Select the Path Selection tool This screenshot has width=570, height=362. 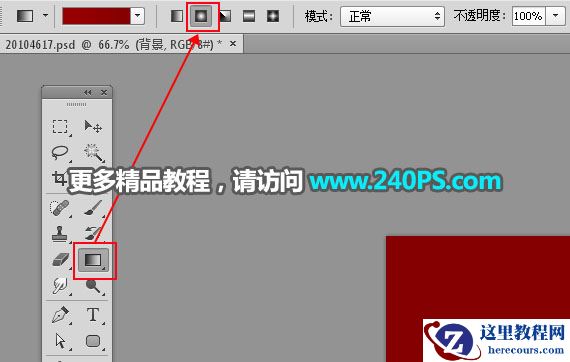[x=60, y=341]
